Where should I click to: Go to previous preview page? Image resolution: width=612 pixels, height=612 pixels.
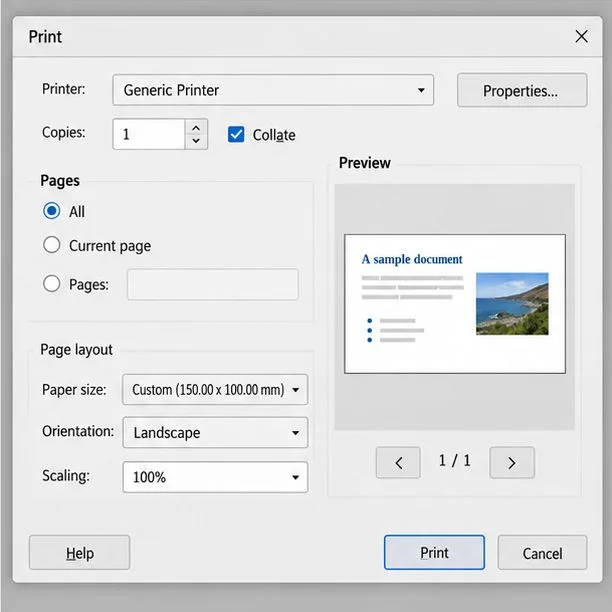398,463
